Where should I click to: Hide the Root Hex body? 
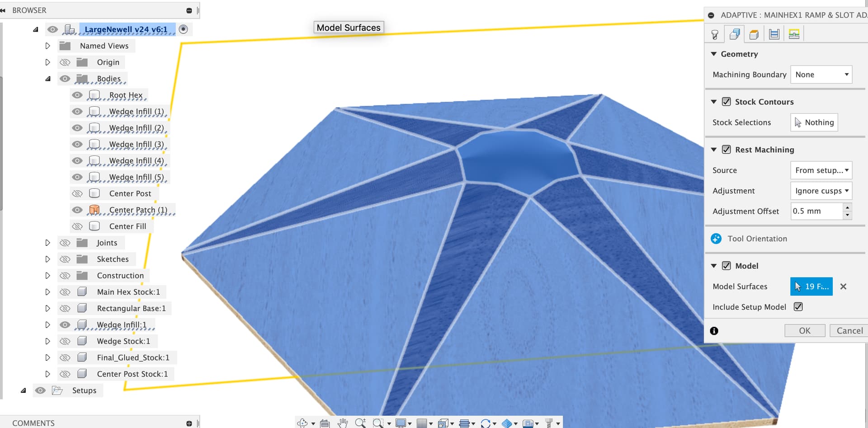pyautogui.click(x=77, y=95)
